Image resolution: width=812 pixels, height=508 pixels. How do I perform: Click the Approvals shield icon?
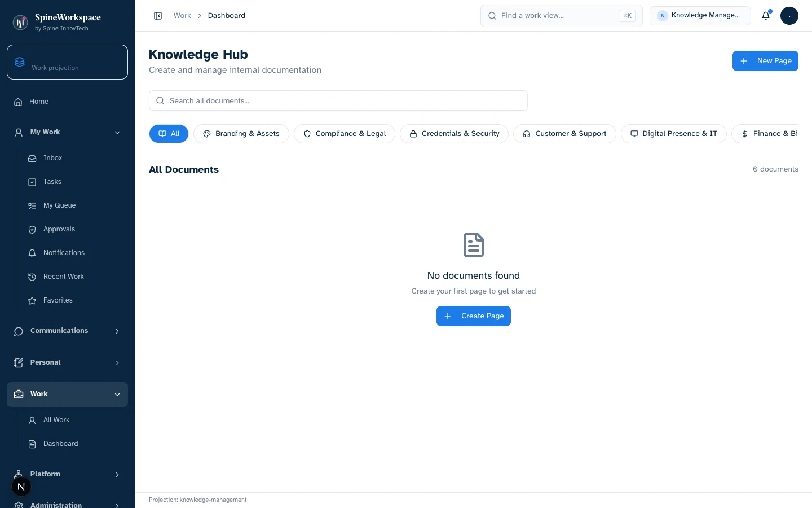[32, 229]
